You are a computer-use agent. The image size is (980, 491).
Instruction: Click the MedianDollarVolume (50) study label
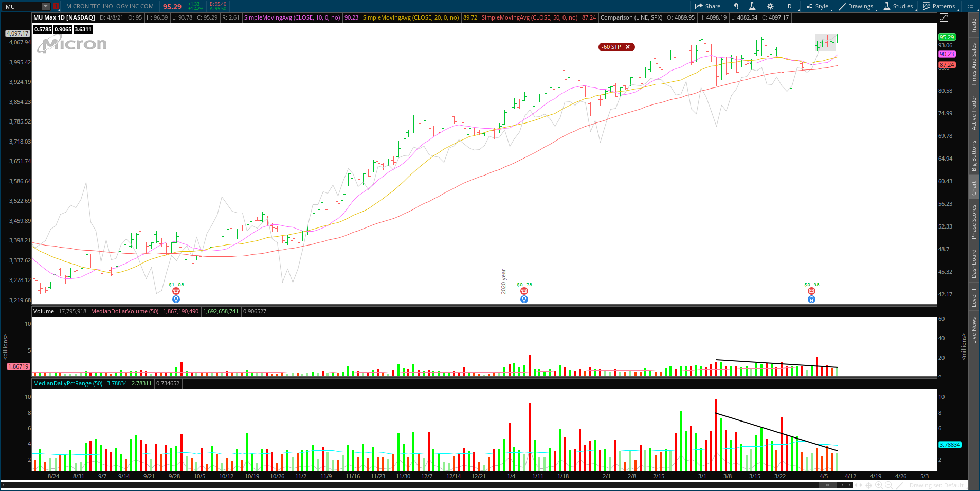coord(125,311)
